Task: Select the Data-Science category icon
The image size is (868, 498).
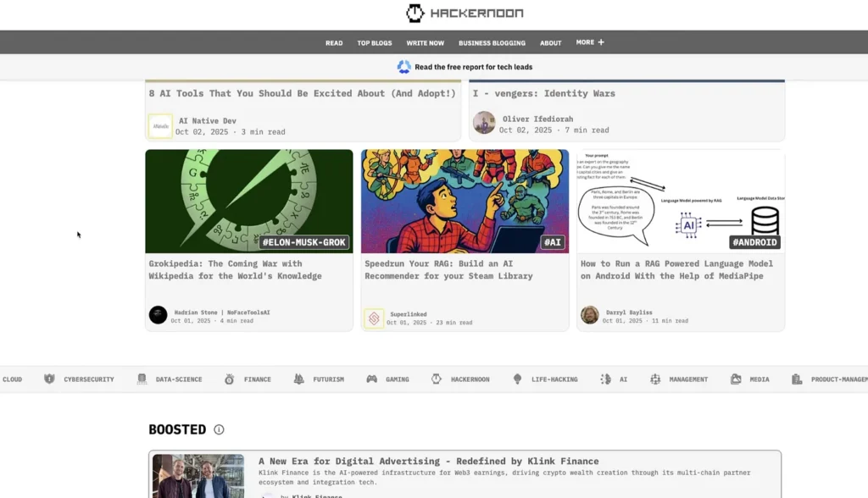Action: coord(142,379)
